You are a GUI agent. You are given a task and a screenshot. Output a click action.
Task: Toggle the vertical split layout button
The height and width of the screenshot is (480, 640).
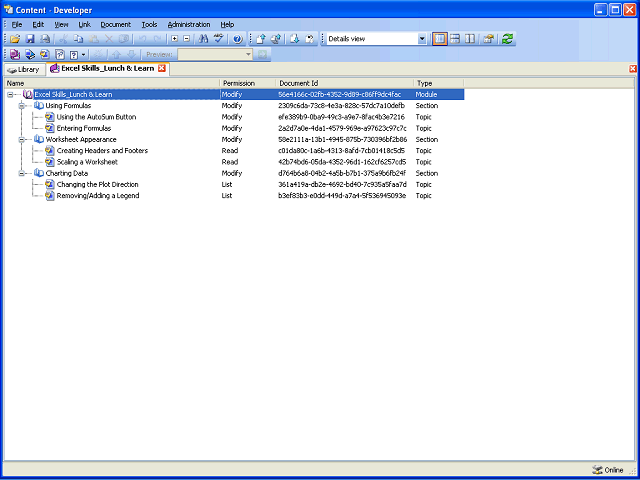coord(470,39)
